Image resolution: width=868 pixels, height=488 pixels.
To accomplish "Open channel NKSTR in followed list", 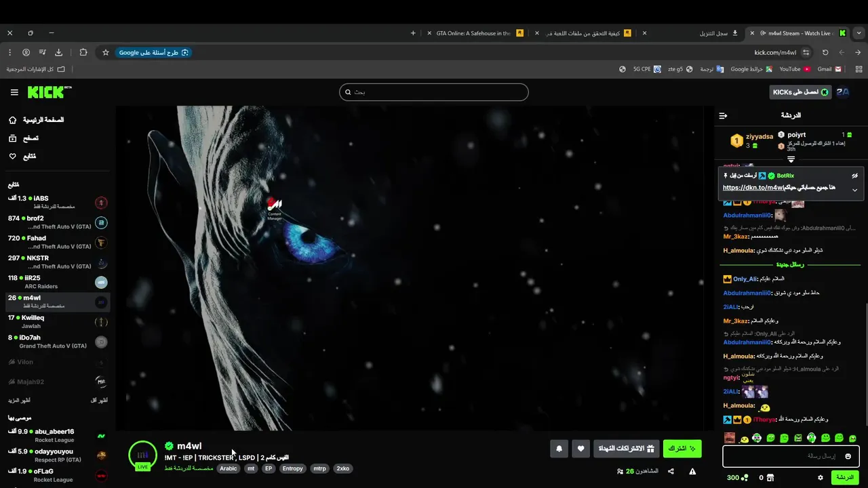I will pyautogui.click(x=55, y=262).
